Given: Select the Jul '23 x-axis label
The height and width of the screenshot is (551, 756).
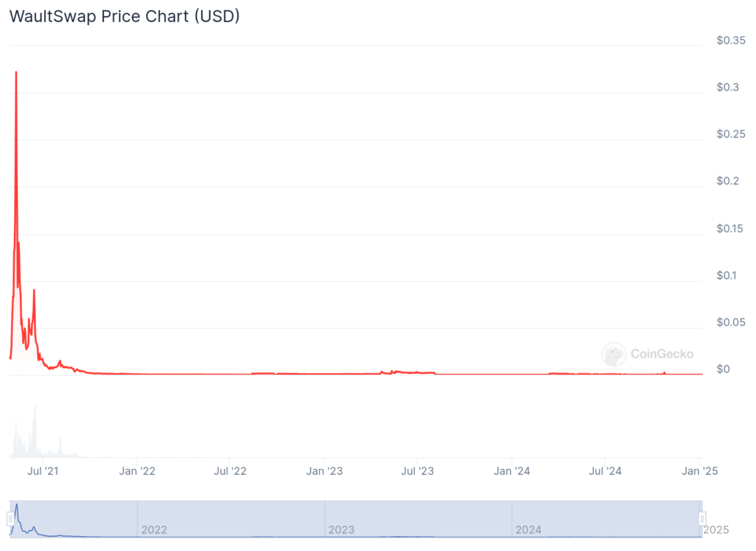Looking at the screenshot, I should click(x=418, y=471).
